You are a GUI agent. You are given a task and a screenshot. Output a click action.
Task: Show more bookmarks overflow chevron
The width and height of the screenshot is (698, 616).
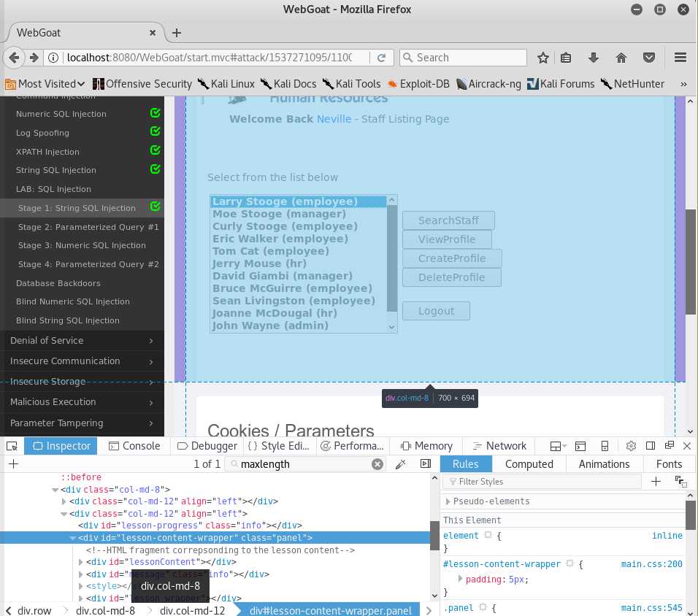(x=683, y=84)
